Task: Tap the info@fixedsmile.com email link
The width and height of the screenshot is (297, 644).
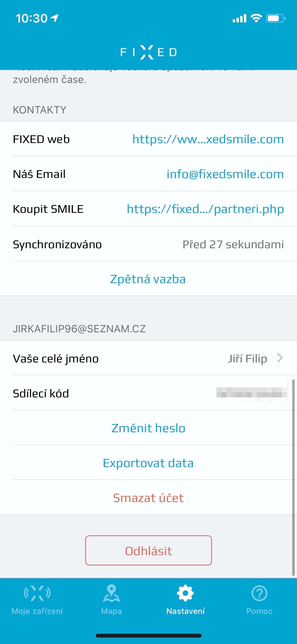Action: click(x=225, y=174)
